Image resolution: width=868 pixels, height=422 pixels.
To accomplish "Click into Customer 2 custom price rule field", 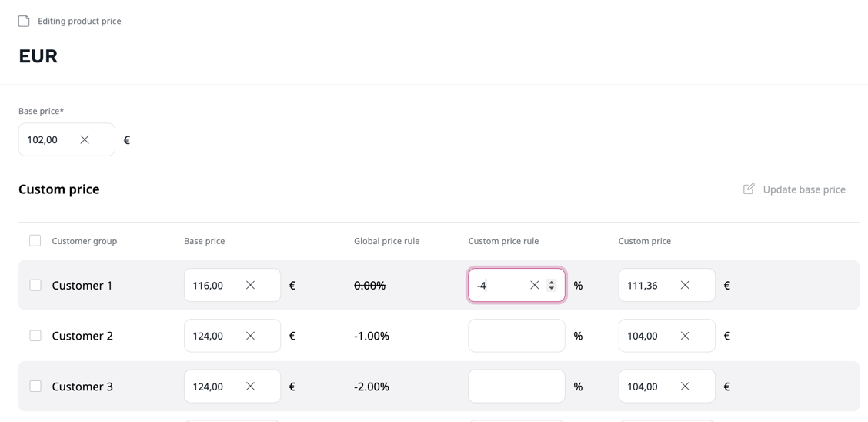I will click(x=516, y=336).
